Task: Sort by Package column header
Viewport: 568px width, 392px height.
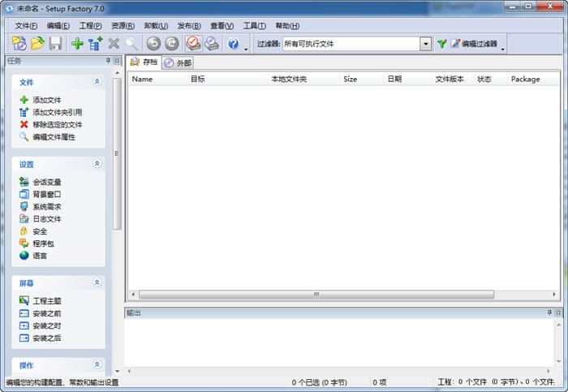Action: pyautogui.click(x=533, y=79)
